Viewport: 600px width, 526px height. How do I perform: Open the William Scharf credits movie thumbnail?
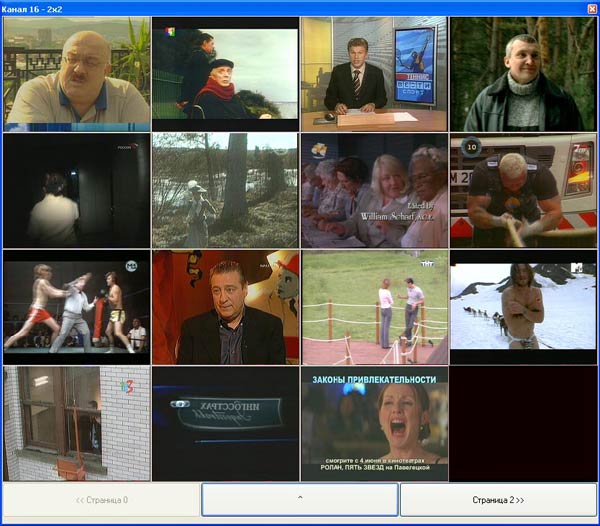pyautogui.click(x=374, y=191)
